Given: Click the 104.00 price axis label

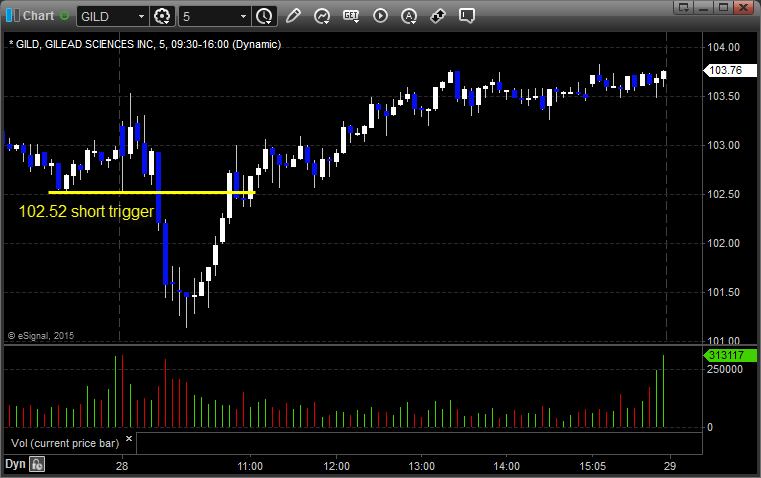Looking at the screenshot, I should click(x=723, y=48).
